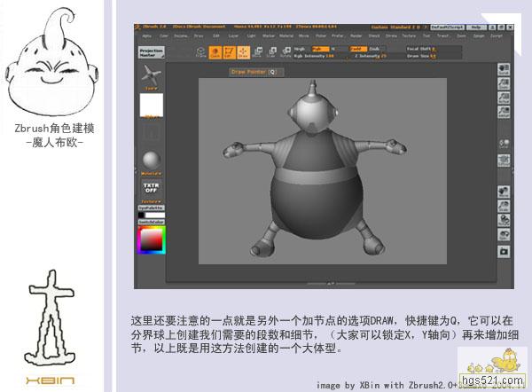This screenshot has height=392, width=532.
Task: Click the Actual size icon on right shelf
Action: [x=504, y=98]
